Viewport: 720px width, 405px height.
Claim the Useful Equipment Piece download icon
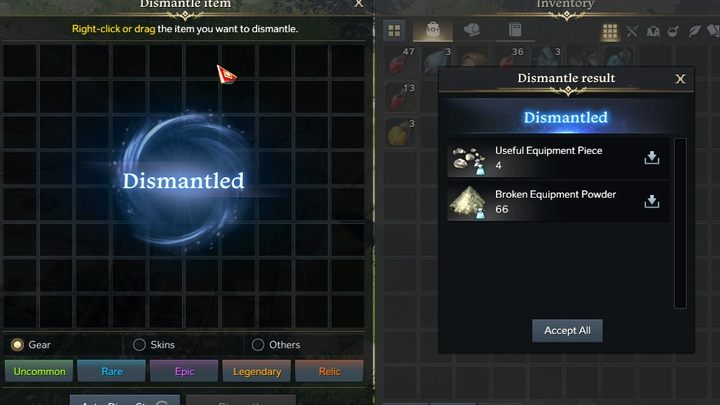tap(652, 158)
